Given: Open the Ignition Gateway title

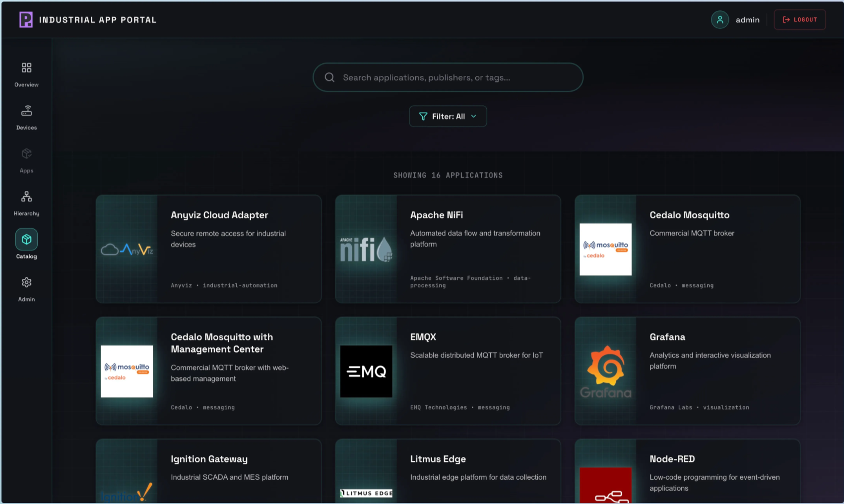Looking at the screenshot, I should [x=209, y=459].
